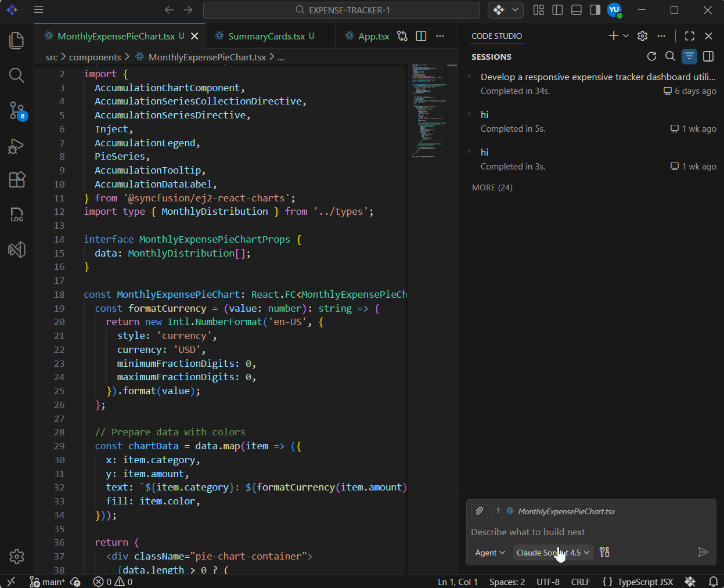
Task: Search within sessions
Action: tap(670, 56)
